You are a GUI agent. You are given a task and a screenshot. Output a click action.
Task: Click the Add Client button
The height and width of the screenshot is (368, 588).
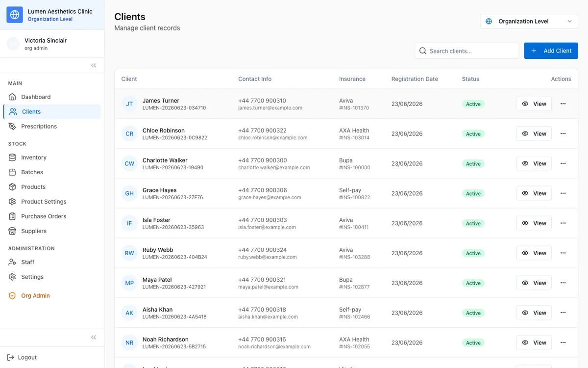coord(551,51)
